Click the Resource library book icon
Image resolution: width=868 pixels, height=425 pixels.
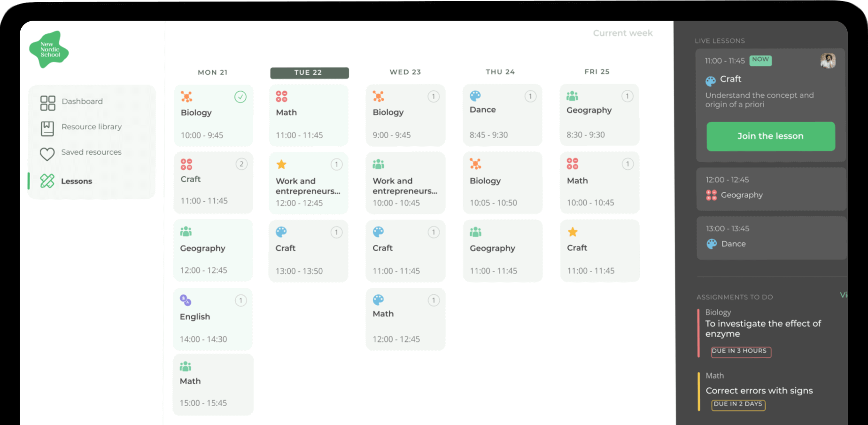47,128
